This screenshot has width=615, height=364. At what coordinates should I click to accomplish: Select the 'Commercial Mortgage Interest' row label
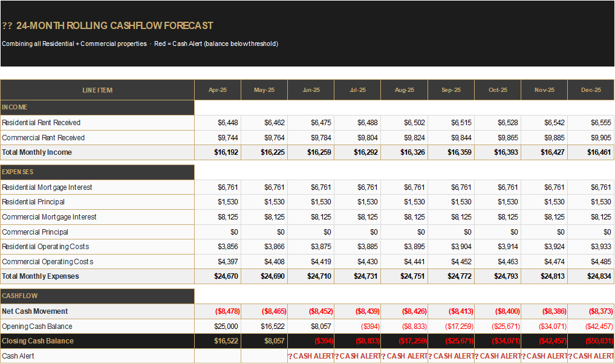pyautogui.click(x=97, y=217)
